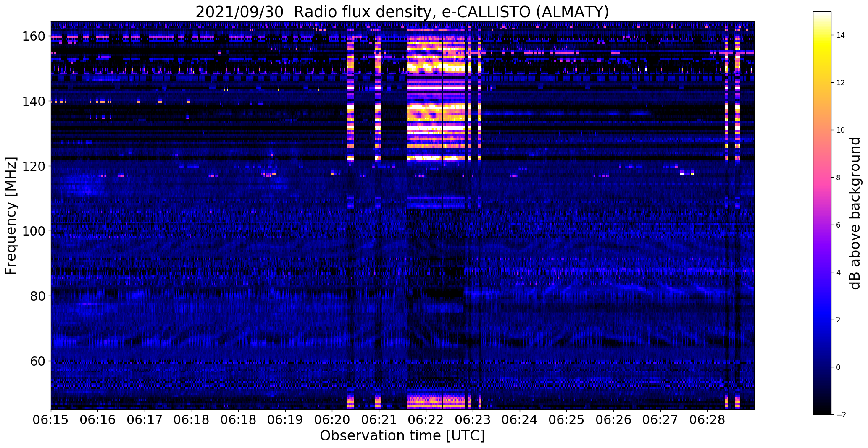This screenshot has width=868, height=448.
Task: Pick the 0 value on the colorbar scale
Action: click(x=839, y=367)
